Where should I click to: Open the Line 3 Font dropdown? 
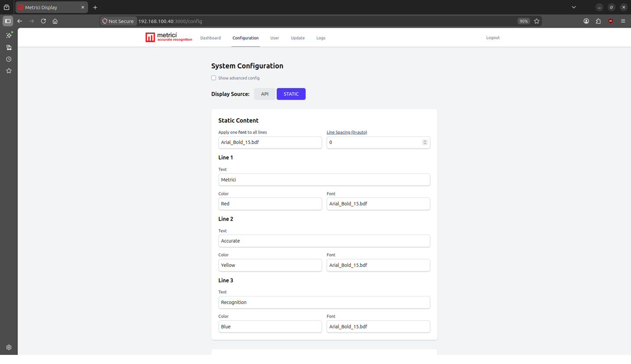tap(378, 327)
